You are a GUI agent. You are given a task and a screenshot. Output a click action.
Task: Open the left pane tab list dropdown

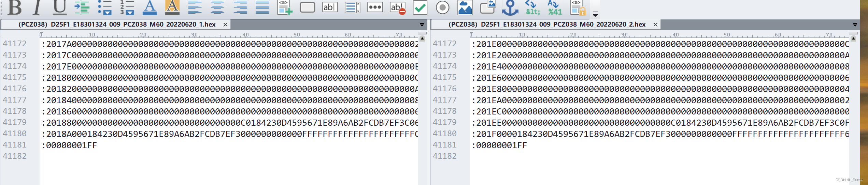point(422,25)
